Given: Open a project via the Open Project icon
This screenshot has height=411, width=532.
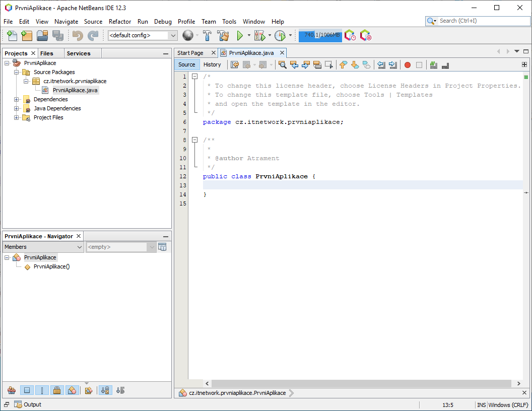Looking at the screenshot, I should (x=42, y=35).
